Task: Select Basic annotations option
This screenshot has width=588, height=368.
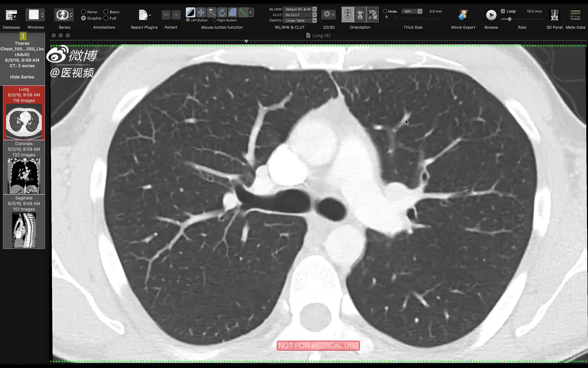Action: [x=106, y=12]
